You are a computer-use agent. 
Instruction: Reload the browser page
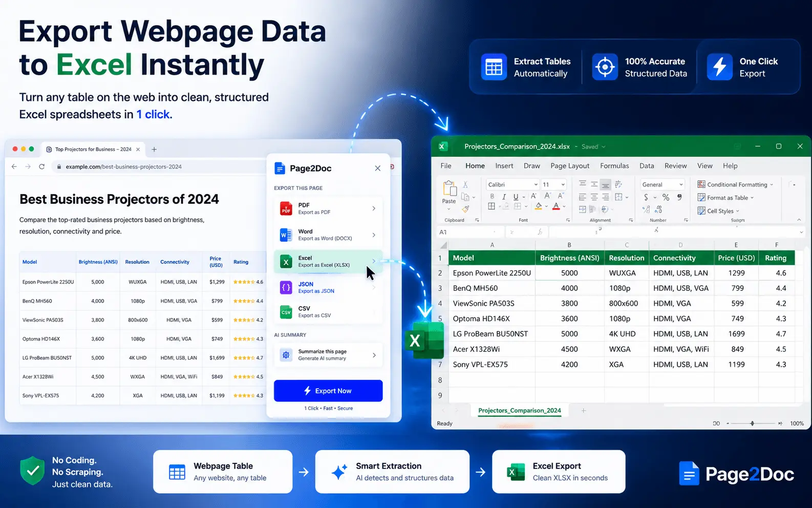point(42,166)
